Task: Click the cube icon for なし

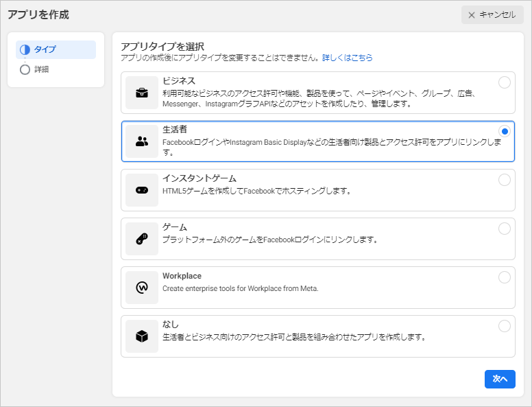Action: pos(142,336)
